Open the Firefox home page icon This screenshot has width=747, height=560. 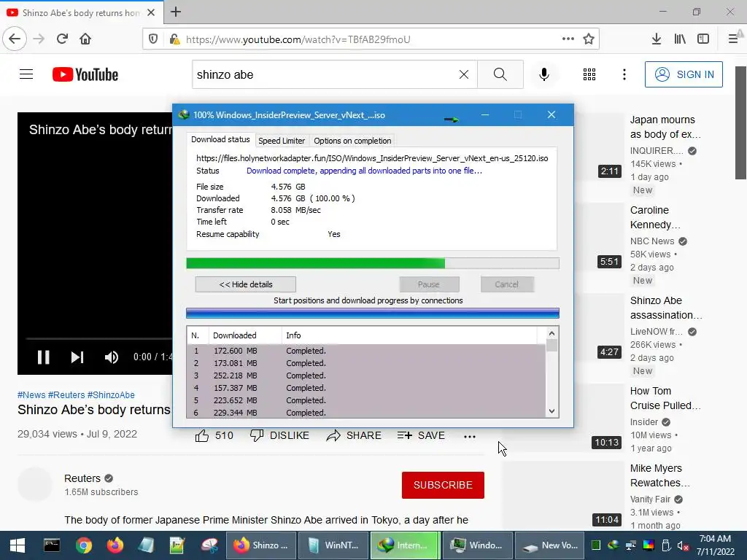[85, 39]
